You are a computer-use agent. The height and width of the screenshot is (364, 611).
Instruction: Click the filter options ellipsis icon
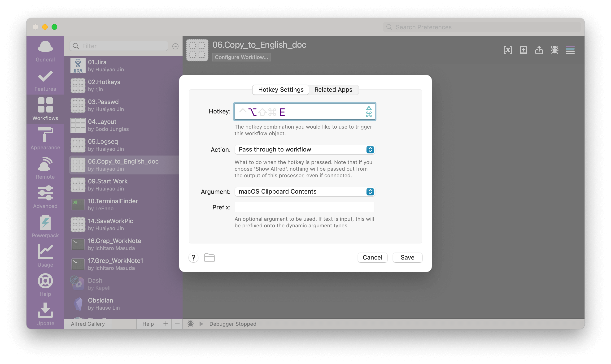pyautogui.click(x=175, y=46)
